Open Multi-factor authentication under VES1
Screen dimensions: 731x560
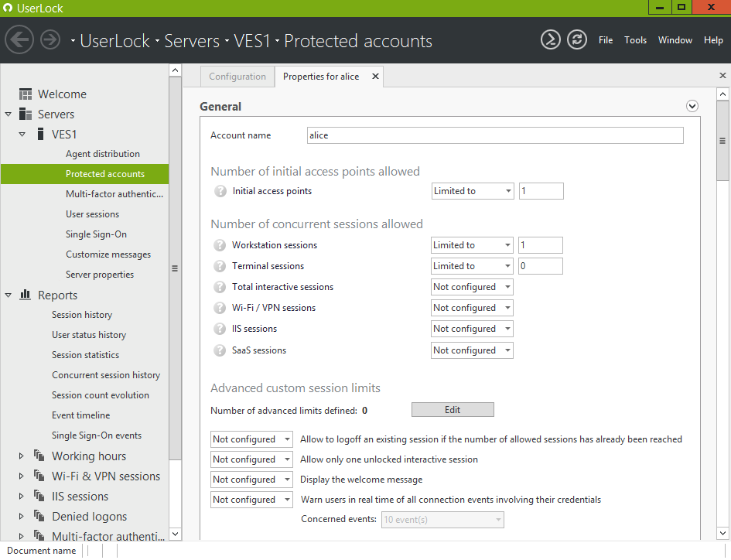[x=114, y=194]
